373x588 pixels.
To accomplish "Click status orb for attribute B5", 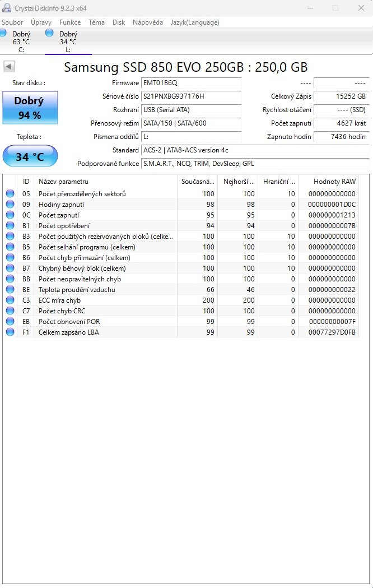I will click(10, 247).
